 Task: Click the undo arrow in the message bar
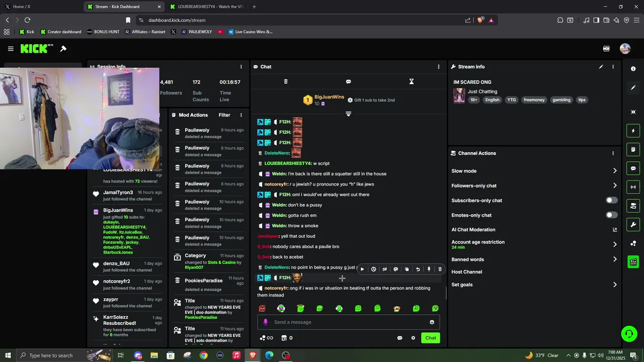coord(418,269)
